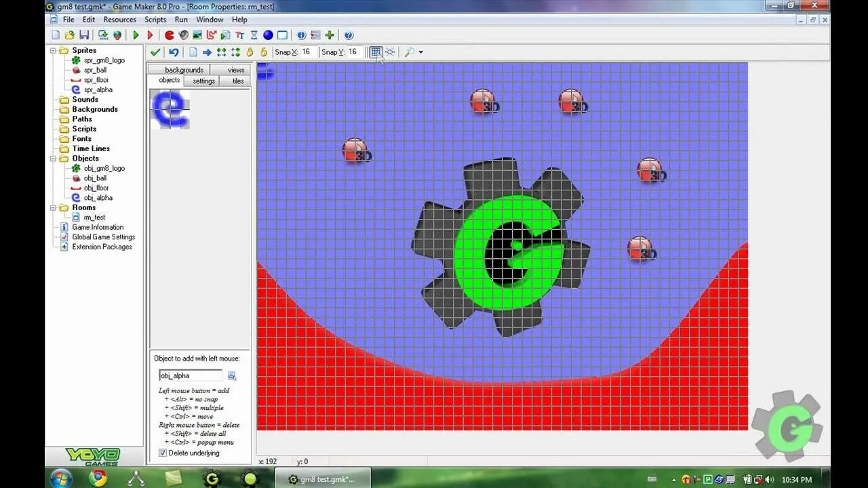Viewport: 868px width, 488px height.
Task: Create a time line (hourglass icon)
Action: pyautogui.click(x=254, y=35)
